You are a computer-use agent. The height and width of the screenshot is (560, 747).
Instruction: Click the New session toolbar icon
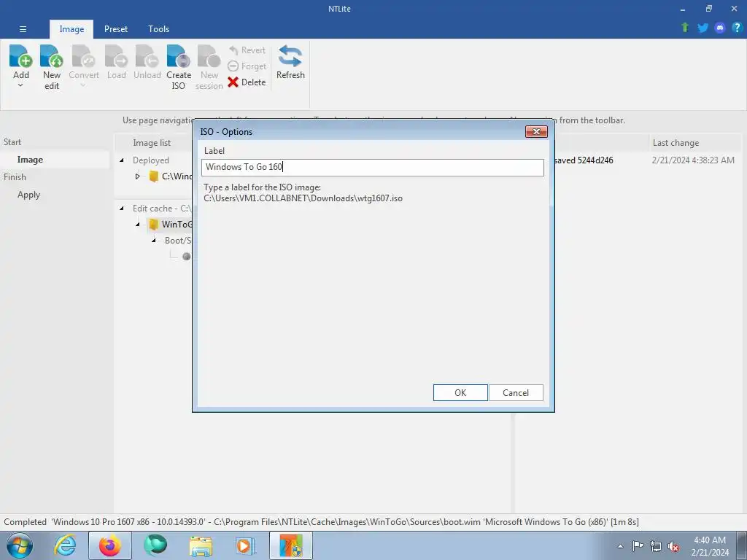pyautogui.click(x=209, y=56)
